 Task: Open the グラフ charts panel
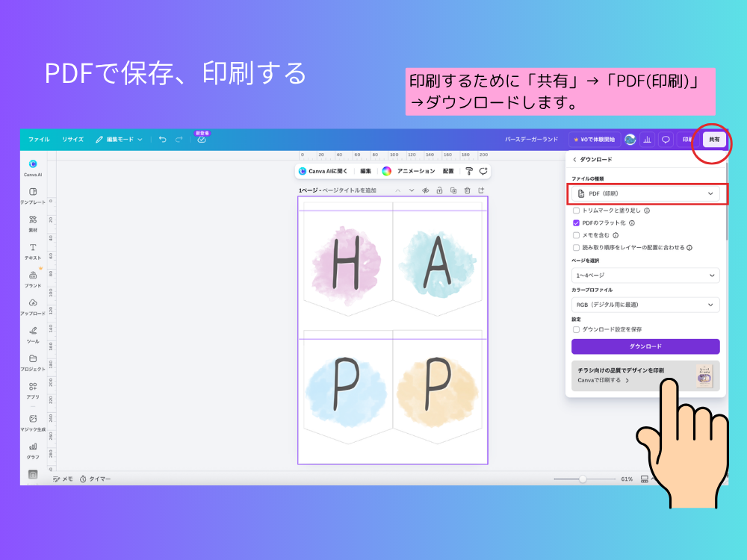tap(33, 450)
